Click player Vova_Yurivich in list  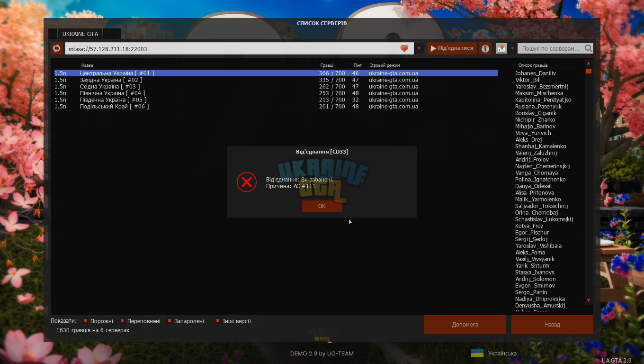[x=533, y=133]
